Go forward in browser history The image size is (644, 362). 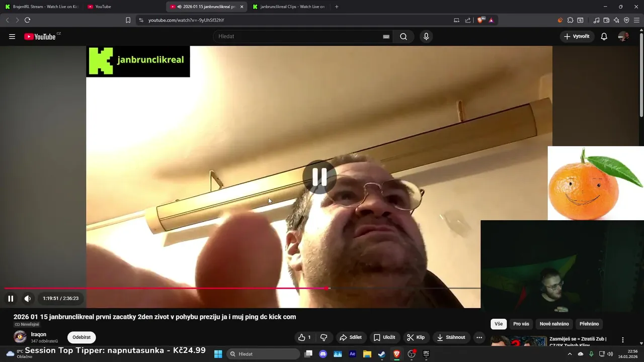17,20
